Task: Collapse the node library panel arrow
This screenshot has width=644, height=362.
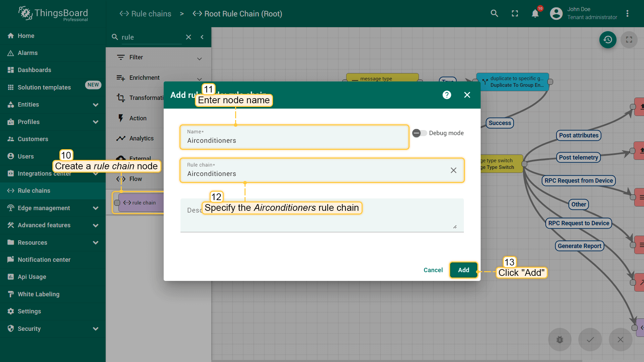Action: [x=202, y=37]
